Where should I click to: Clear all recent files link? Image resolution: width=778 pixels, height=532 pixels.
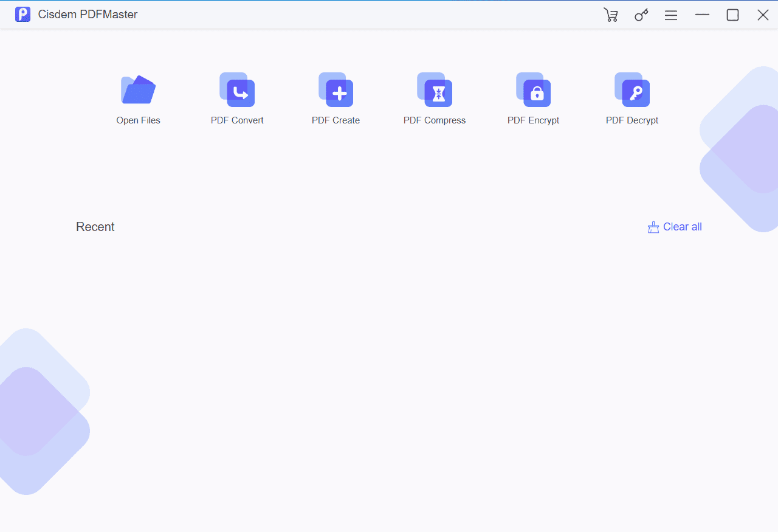click(x=683, y=227)
